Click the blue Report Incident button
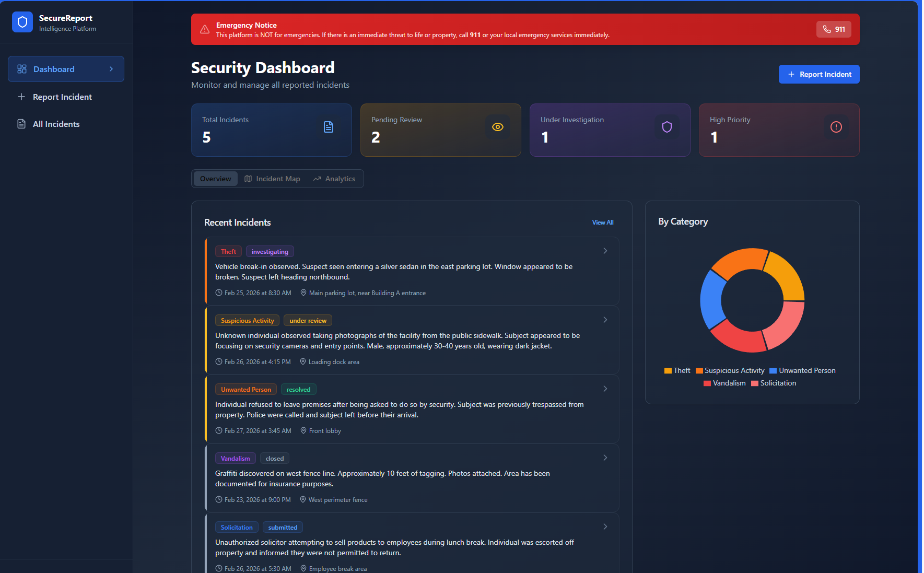This screenshot has height=573, width=924. pyautogui.click(x=819, y=74)
